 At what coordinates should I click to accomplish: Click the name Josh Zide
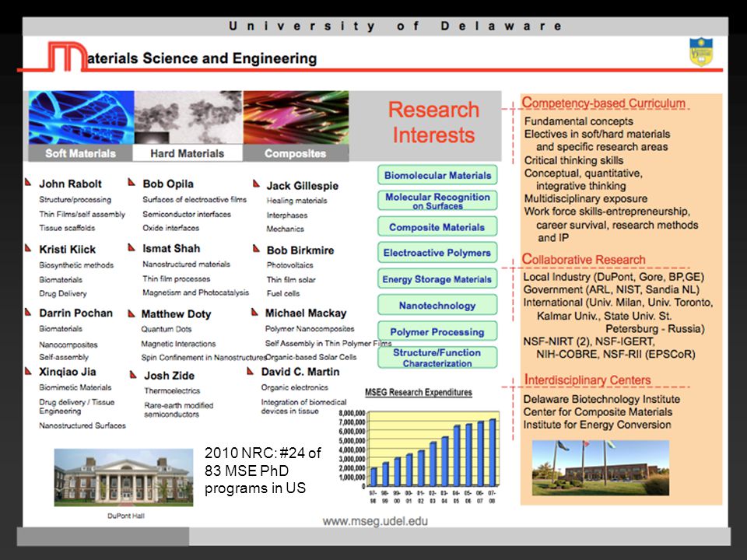tap(169, 375)
